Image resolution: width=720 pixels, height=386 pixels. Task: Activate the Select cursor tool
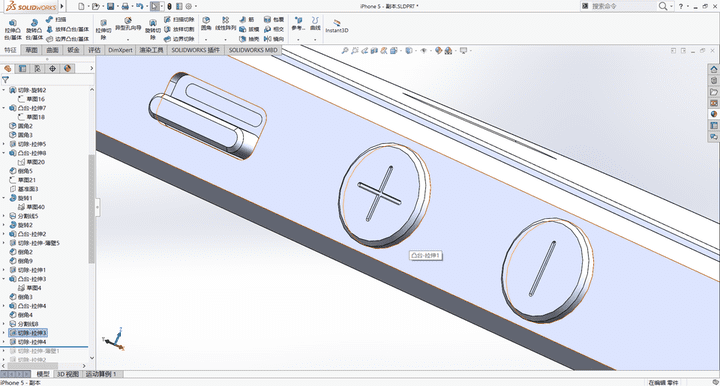155,6
